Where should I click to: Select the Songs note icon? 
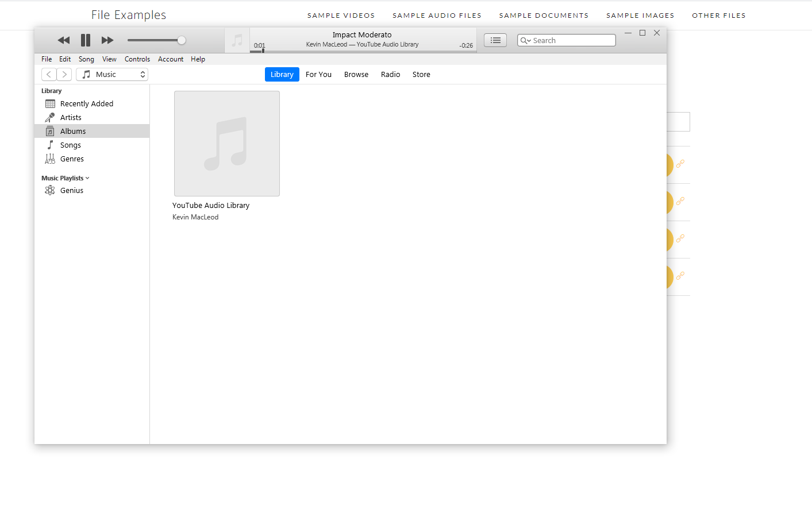point(50,145)
